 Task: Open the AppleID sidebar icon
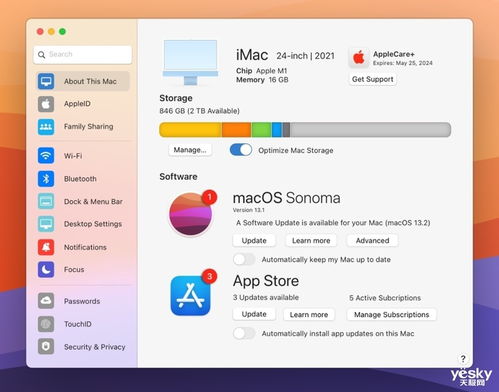coord(46,104)
